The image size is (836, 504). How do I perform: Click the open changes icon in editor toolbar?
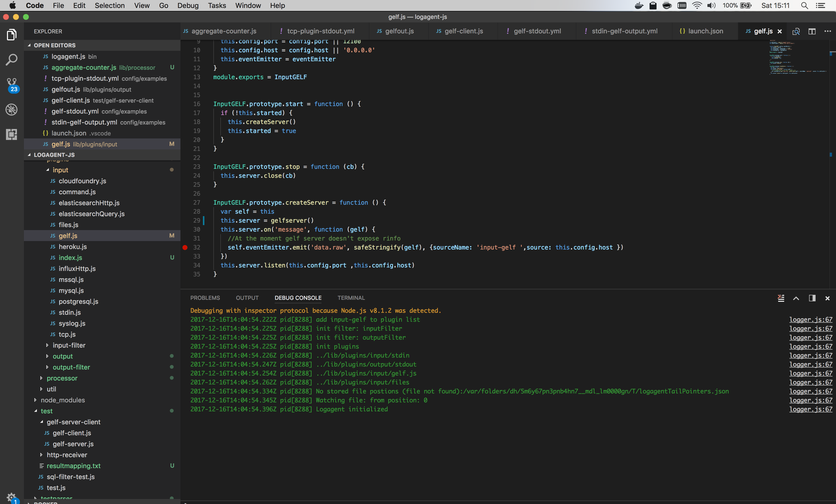tap(796, 32)
